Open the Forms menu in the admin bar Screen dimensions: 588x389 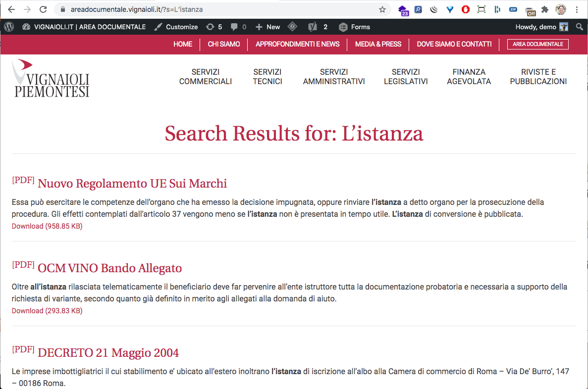355,27
